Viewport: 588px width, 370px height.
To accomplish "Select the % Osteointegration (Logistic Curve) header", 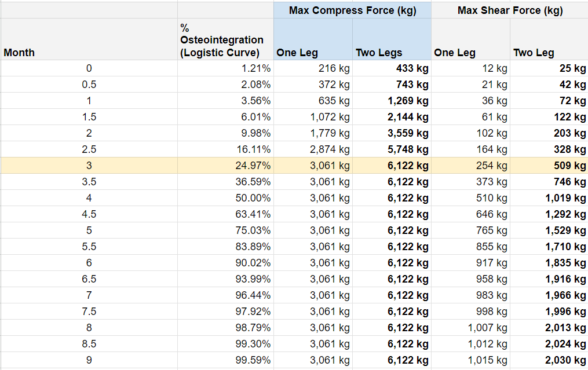I will (x=225, y=41).
